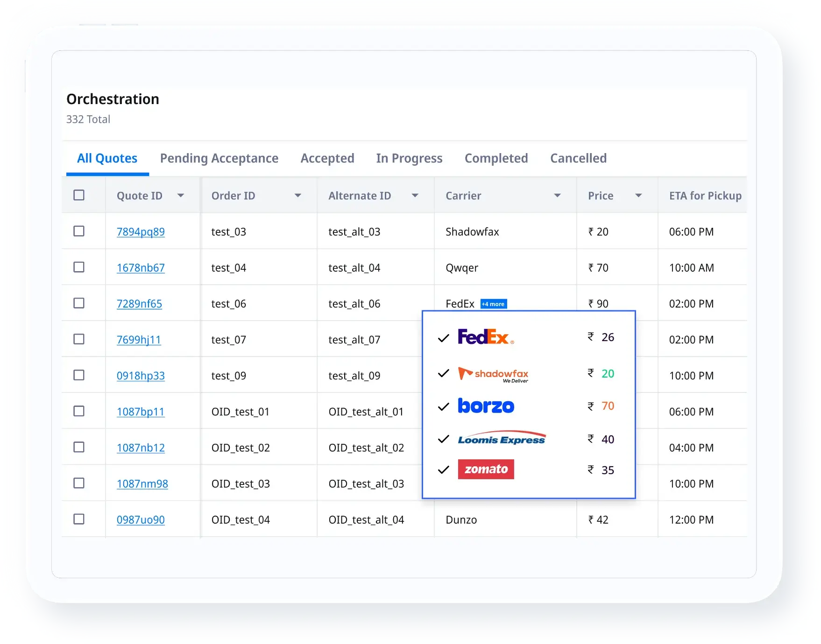This screenshot has height=644, width=821.
Task: Select the checkbox for quote 0918hp33
Action: pyautogui.click(x=79, y=375)
